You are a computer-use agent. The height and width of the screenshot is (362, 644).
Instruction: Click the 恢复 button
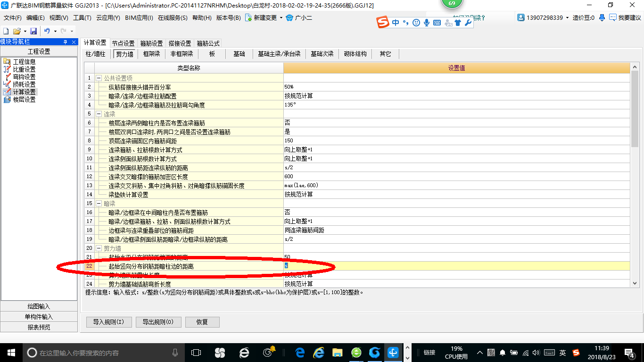click(202, 322)
